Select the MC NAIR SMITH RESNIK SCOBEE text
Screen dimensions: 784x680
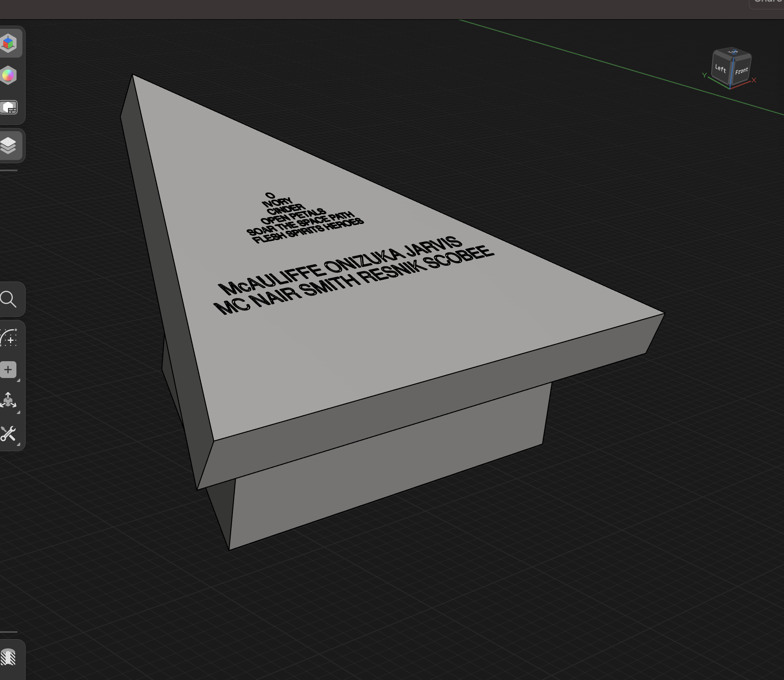tap(354, 280)
